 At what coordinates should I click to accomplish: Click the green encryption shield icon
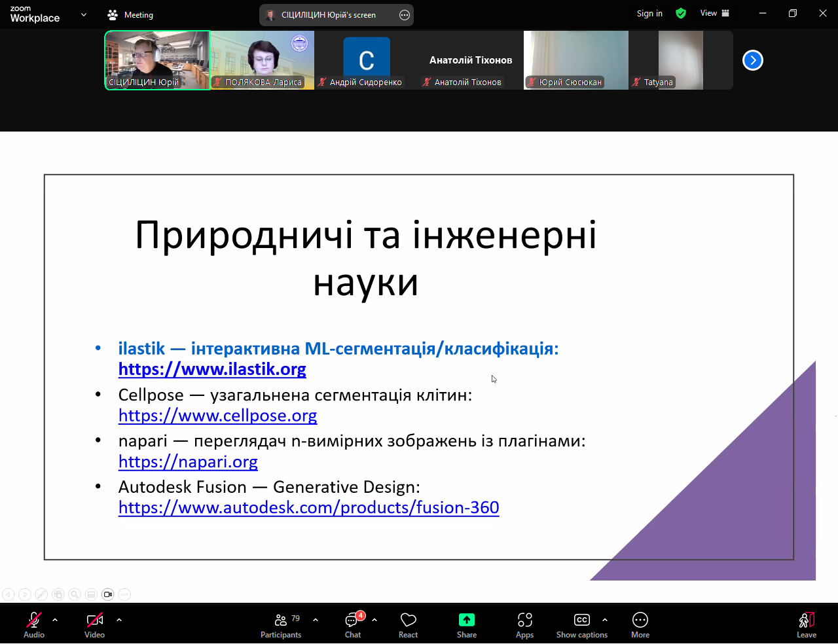coord(681,13)
